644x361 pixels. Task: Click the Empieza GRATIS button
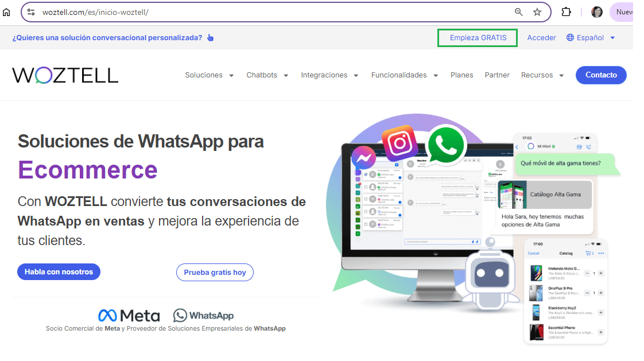click(478, 38)
